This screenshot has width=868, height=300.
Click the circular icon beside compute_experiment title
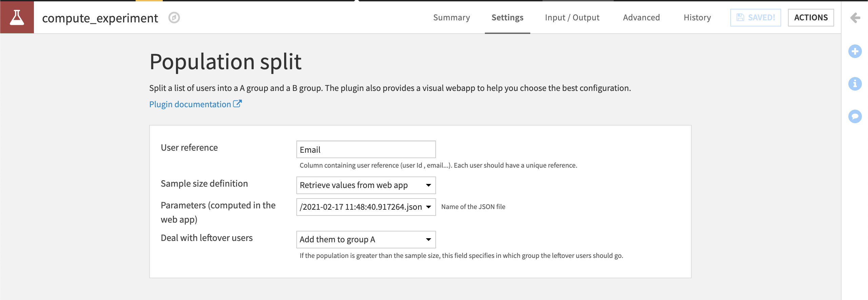tap(174, 18)
